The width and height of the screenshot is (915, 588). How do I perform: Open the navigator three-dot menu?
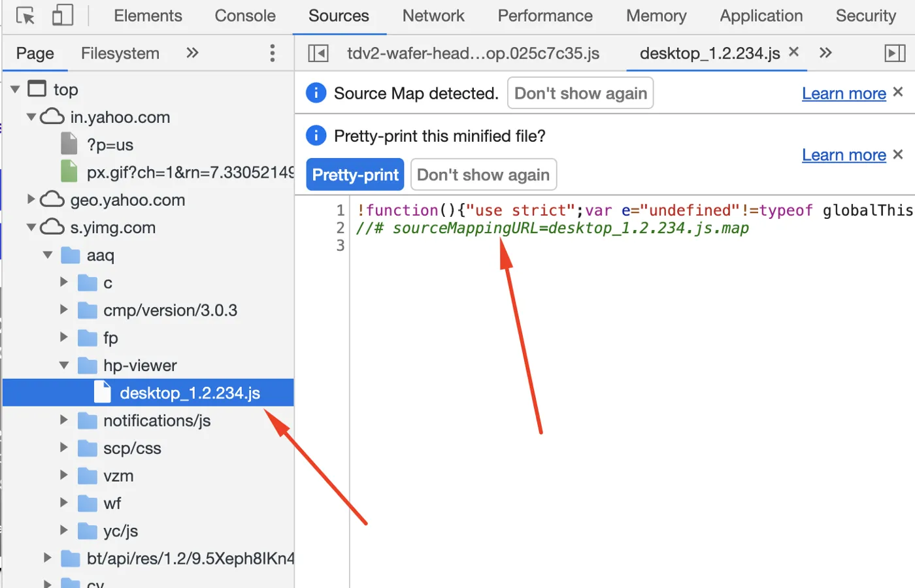click(273, 53)
